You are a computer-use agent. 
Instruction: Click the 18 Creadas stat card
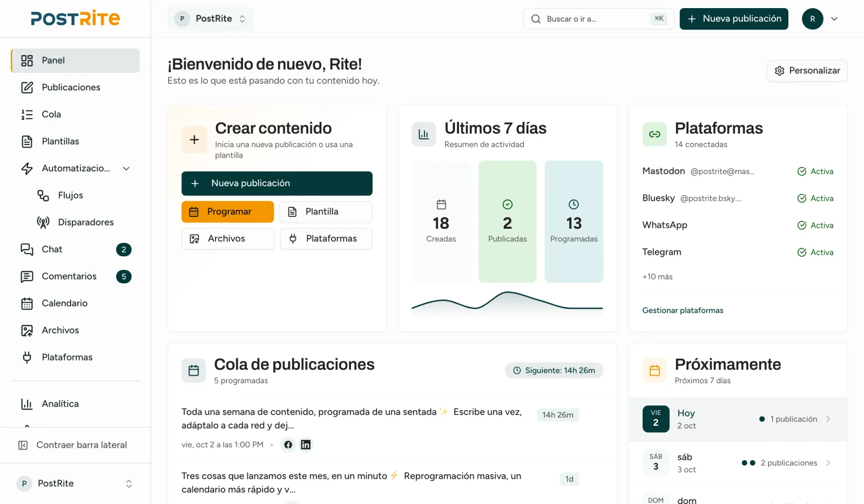441,222
